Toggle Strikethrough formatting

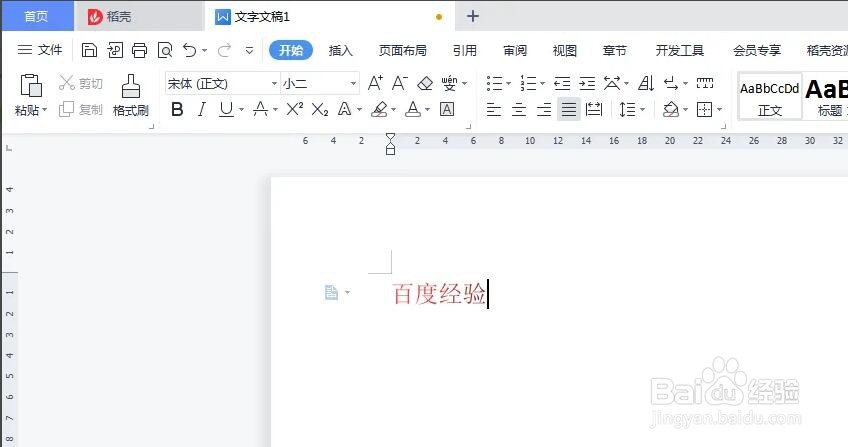click(260, 110)
